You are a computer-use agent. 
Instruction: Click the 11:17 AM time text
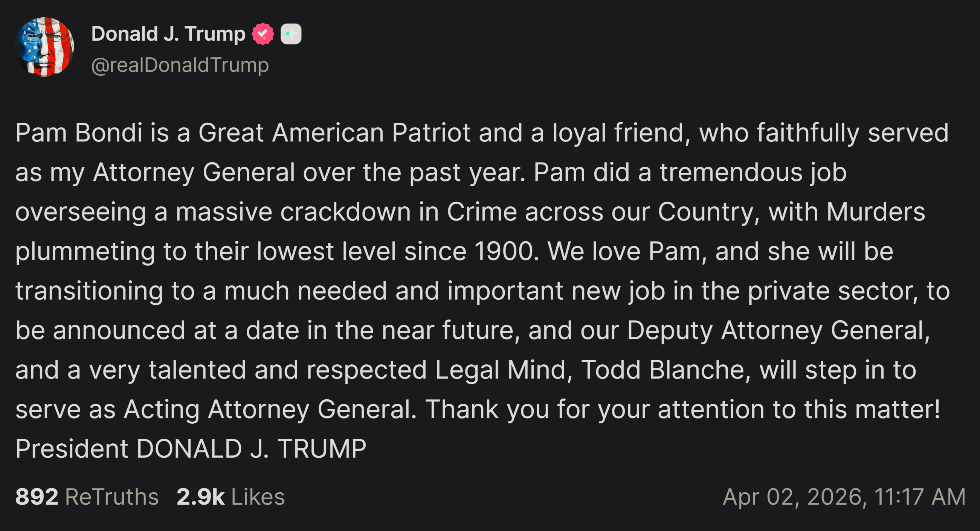pos(920,497)
